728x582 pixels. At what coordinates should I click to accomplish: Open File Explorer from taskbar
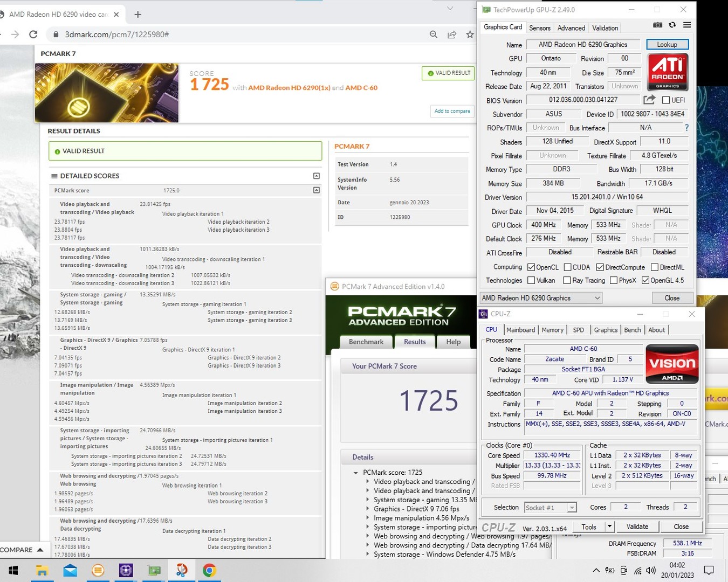click(x=42, y=570)
